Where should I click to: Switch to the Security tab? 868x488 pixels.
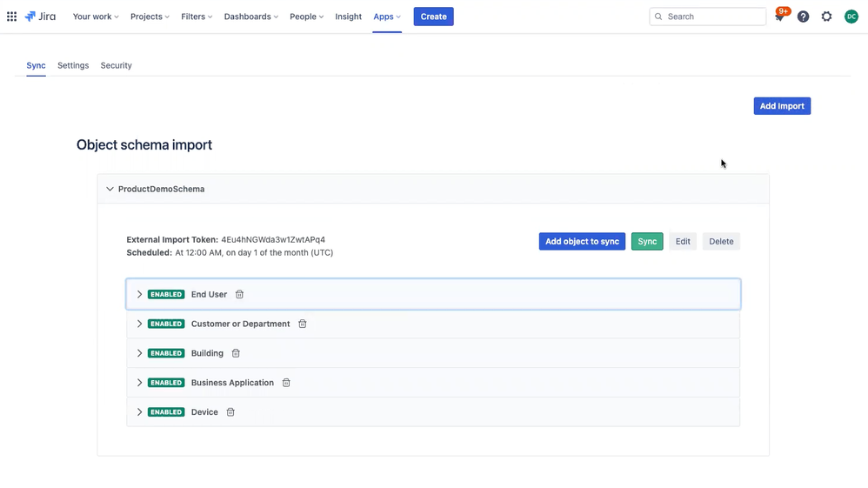click(x=117, y=65)
